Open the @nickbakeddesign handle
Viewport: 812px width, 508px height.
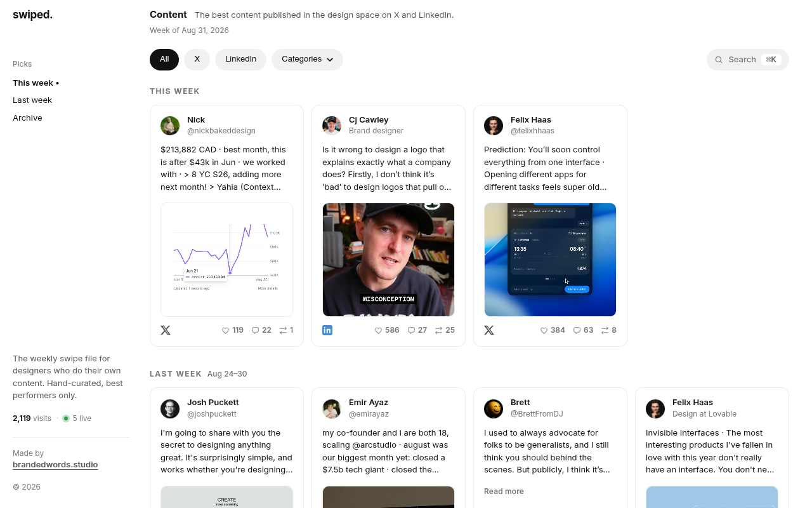(221, 131)
